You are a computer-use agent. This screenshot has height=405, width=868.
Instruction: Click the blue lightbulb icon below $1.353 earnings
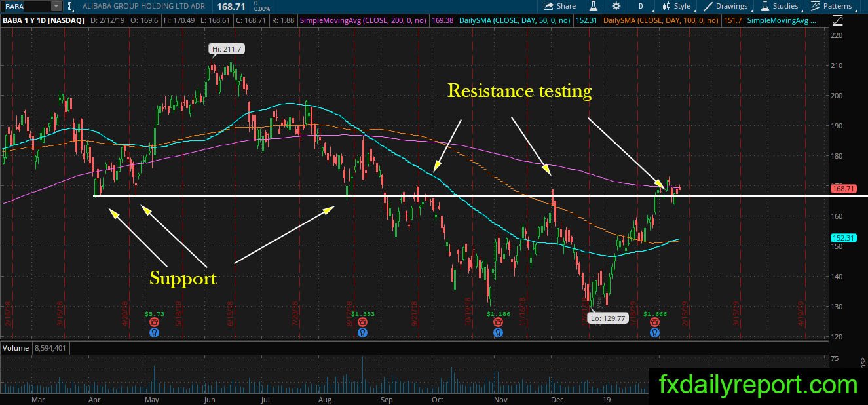pos(362,333)
